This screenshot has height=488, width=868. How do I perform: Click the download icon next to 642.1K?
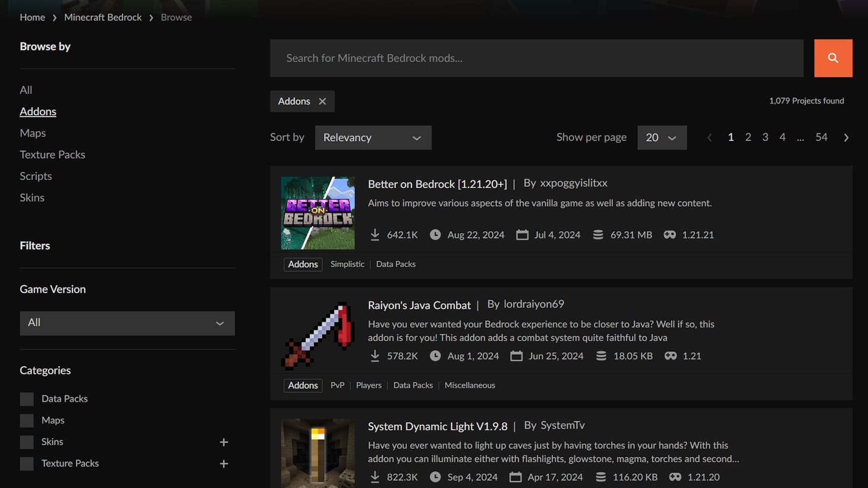pyautogui.click(x=375, y=234)
